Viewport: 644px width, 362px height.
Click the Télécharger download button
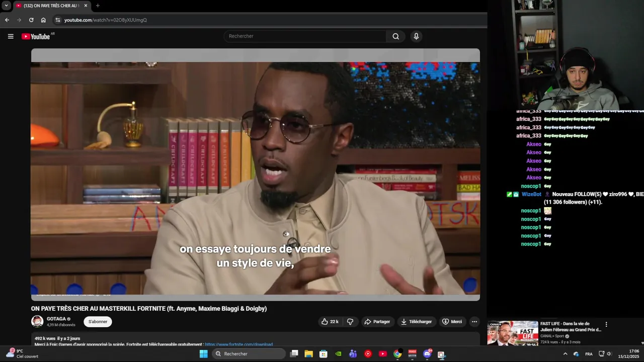pyautogui.click(x=416, y=322)
